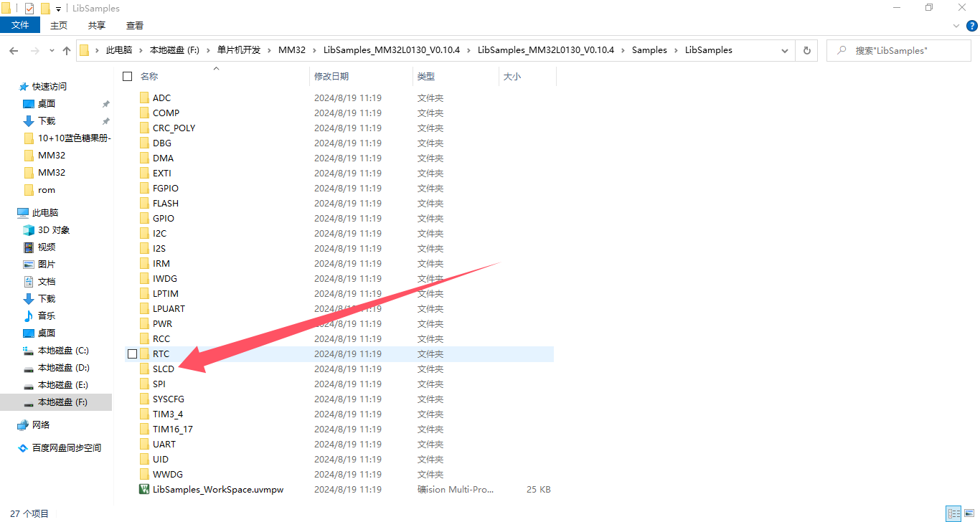This screenshot has height=522, width=980.
Task: Open 百度网盘同步空间 in navigation pane
Action: (66, 448)
